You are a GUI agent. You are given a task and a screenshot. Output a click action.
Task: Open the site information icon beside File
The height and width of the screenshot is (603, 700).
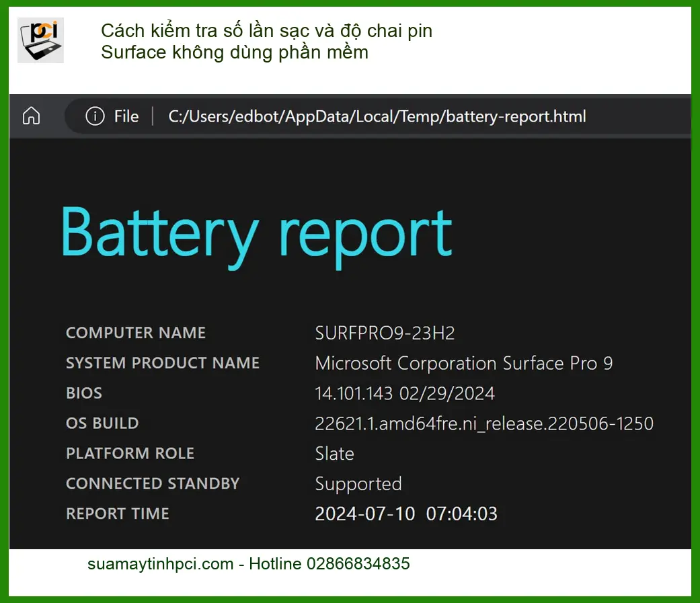point(95,116)
